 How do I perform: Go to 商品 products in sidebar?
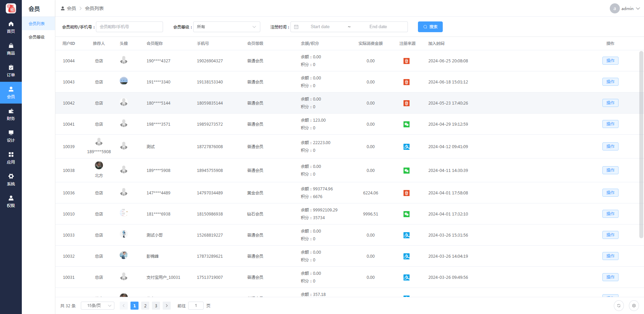click(x=11, y=49)
